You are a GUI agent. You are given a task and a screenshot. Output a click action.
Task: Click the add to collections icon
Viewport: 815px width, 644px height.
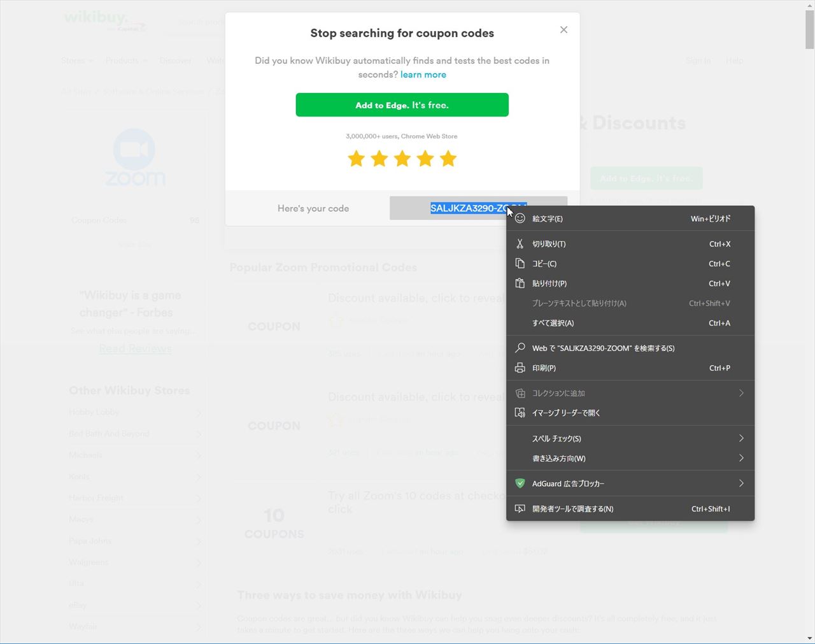coord(520,393)
